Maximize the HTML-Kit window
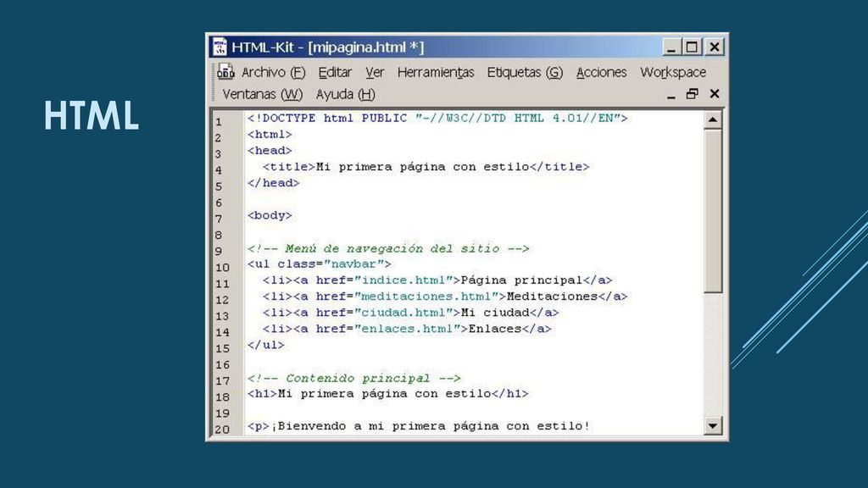The image size is (868, 488). pyautogui.click(x=692, y=47)
